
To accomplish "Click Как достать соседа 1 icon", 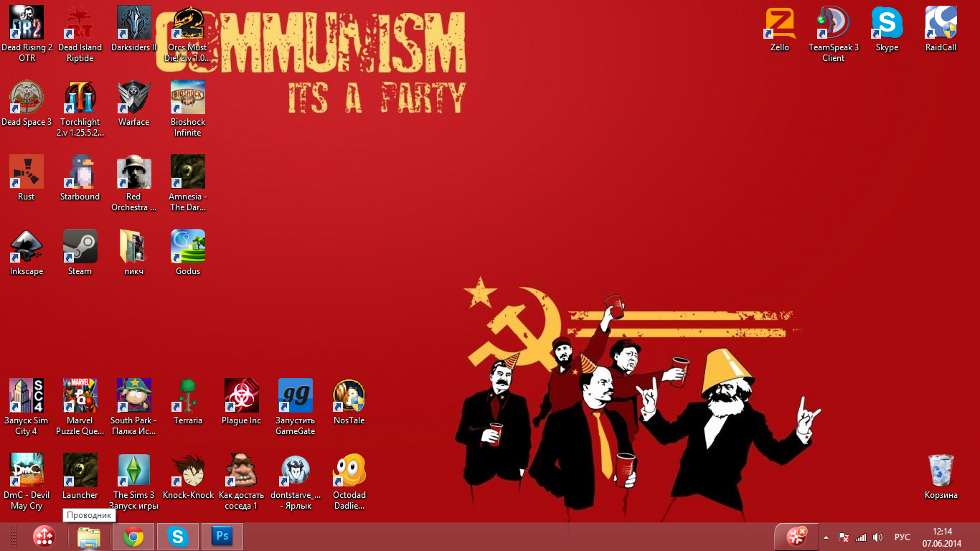I will coord(242,470).
